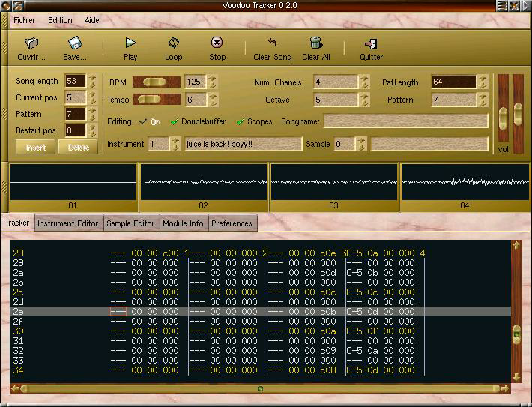Viewport: 532px width, 407px height.
Task: Toggle channel 02 scope display
Action: (x=204, y=182)
